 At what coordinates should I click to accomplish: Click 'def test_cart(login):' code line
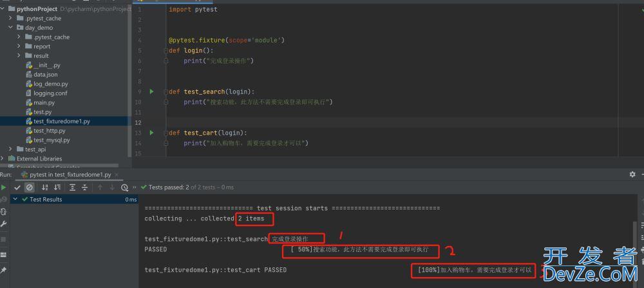[208, 133]
